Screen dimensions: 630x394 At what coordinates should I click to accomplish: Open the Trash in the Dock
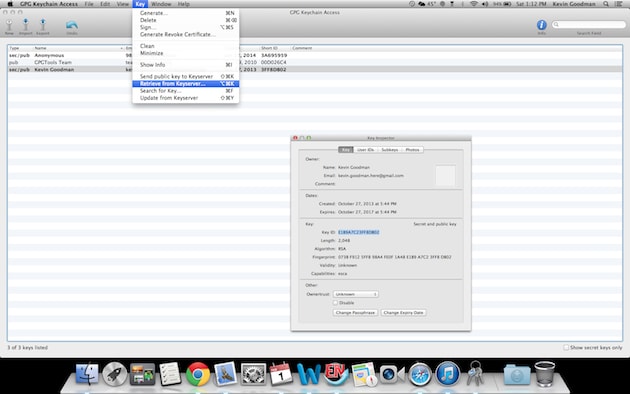545,374
